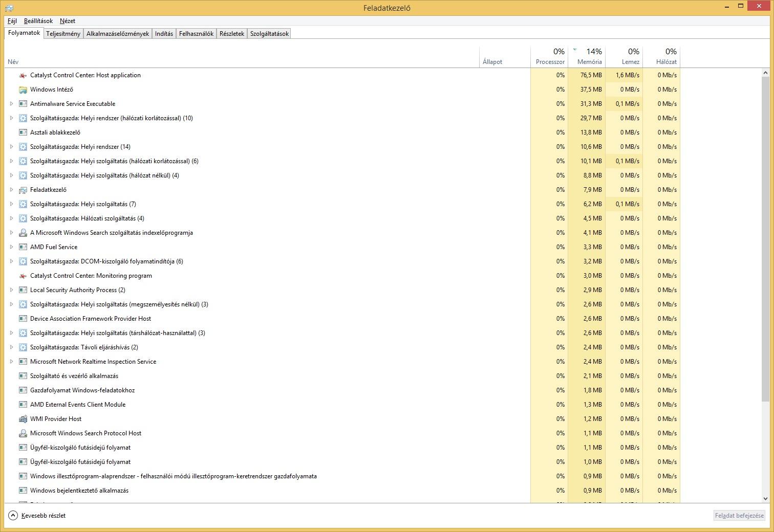Click the Szolgáltató és vezérlő alkalmazás icon

tap(23, 376)
